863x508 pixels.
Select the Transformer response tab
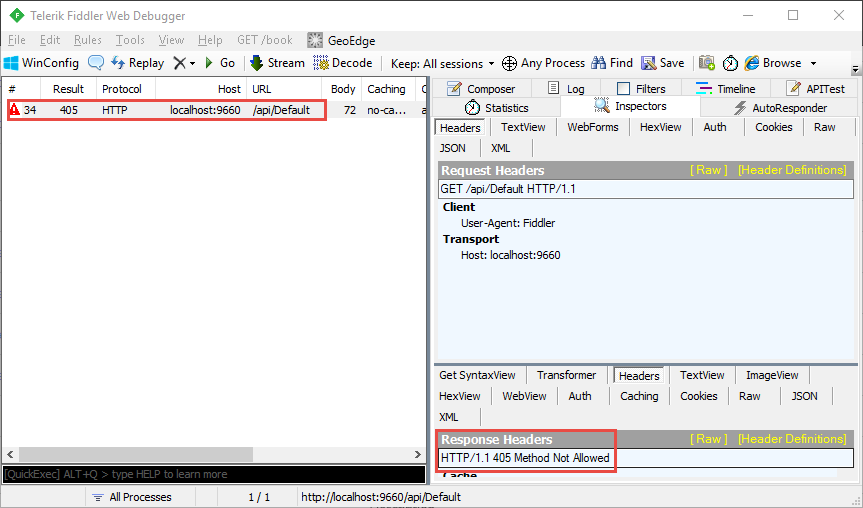click(x=566, y=375)
